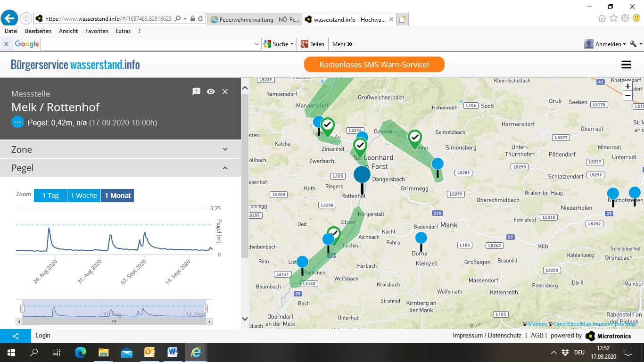Click the blue marker at Dorna
This screenshot has width=644, height=362.
pos(421,239)
